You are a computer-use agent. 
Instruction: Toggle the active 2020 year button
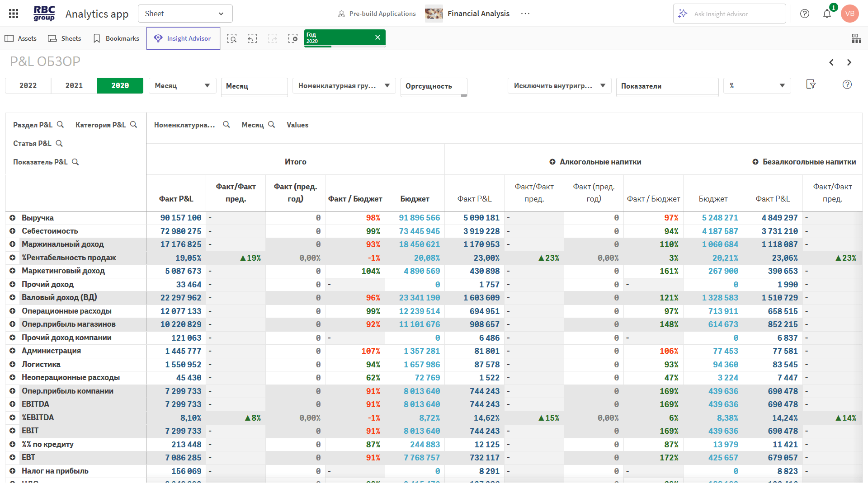(120, 86)
